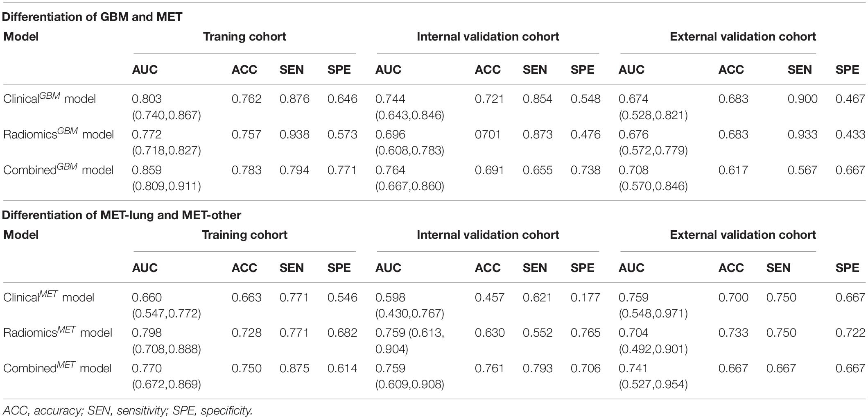Screen dimensions: 868x419
Task: Click the Radiomics GBM model row label
Action: pos(59,134)
